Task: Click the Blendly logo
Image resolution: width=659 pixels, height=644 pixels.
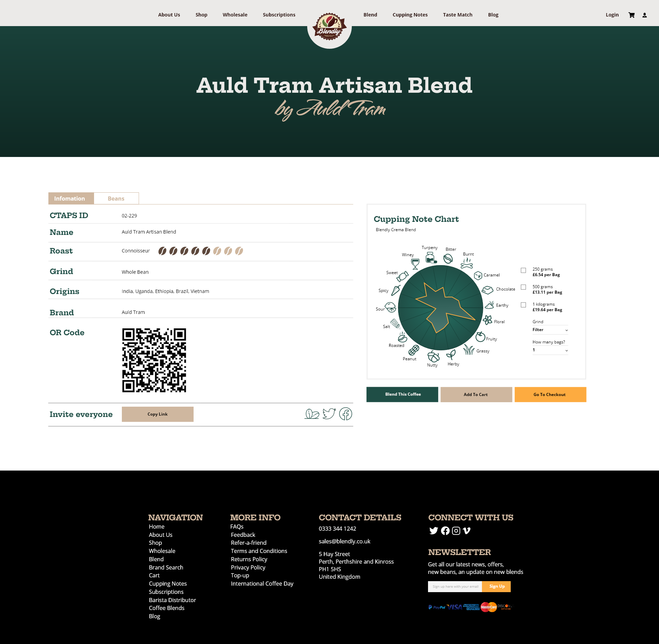Action: click(x=329, y=27)
